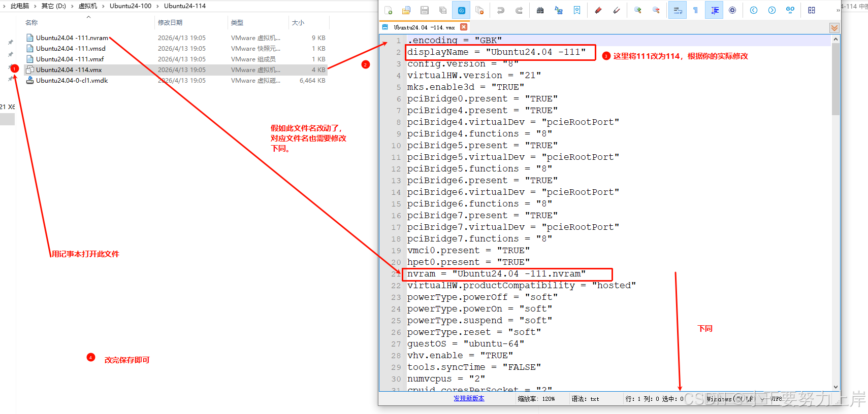Viewport: 868px width, 414px height.
Task: Click the Save file icon in editor toolbar
Action: [425, 10]
